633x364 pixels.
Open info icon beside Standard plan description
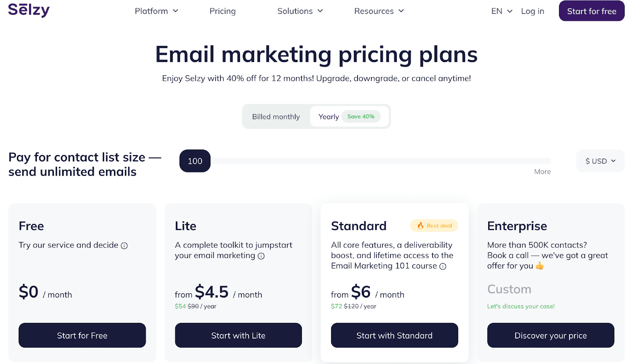tap(443, 266)
